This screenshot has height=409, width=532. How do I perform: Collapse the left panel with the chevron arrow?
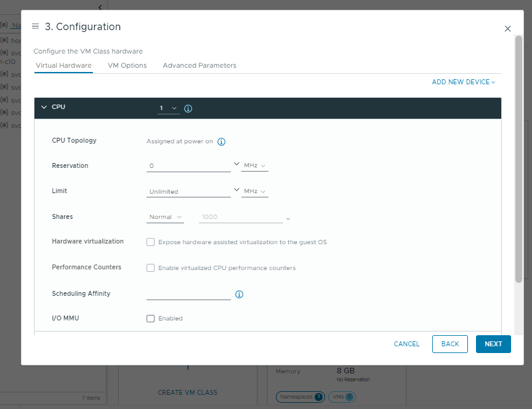click(x=100, y=7)
